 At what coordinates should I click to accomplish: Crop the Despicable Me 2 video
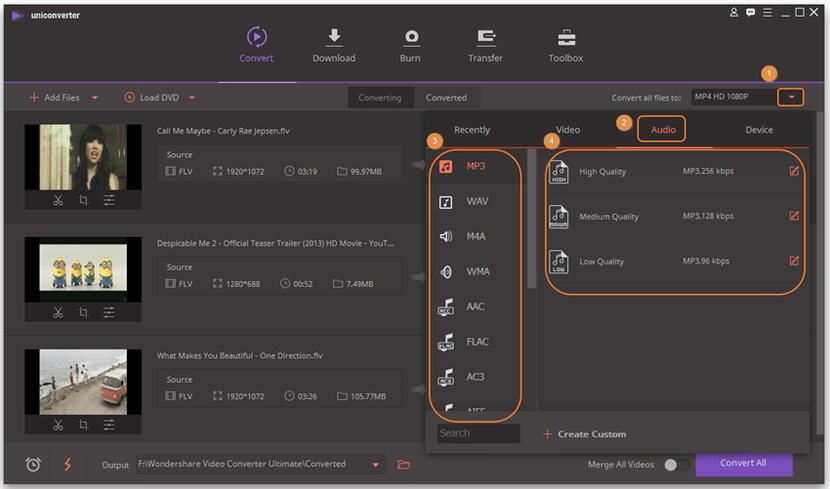pyautogui.click(x=83, y=312)
